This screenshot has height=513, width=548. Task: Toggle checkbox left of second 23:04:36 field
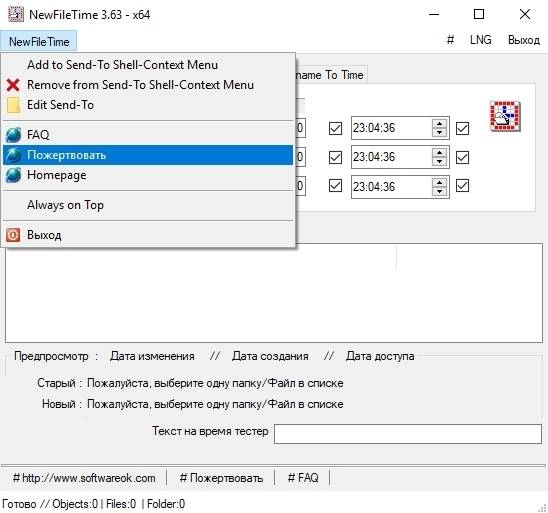pyautogui.click(x=336, y=157)
